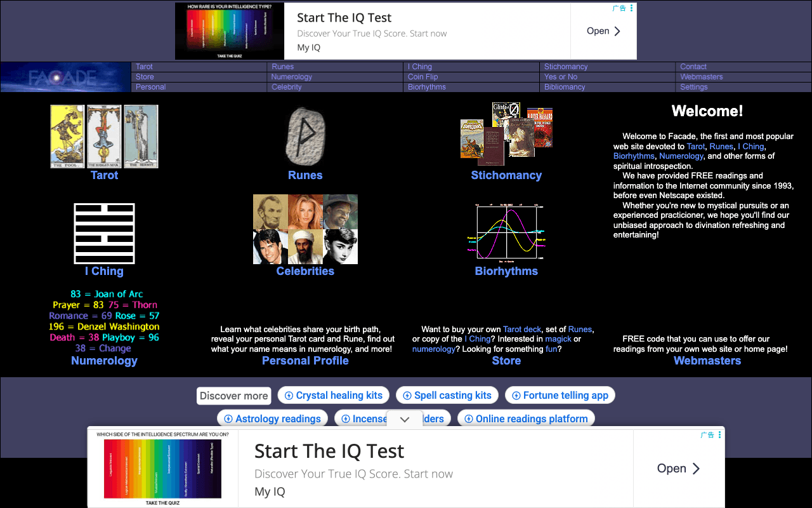
Task: Select the I Ching hexagram icon
Action: coord(104,234)
